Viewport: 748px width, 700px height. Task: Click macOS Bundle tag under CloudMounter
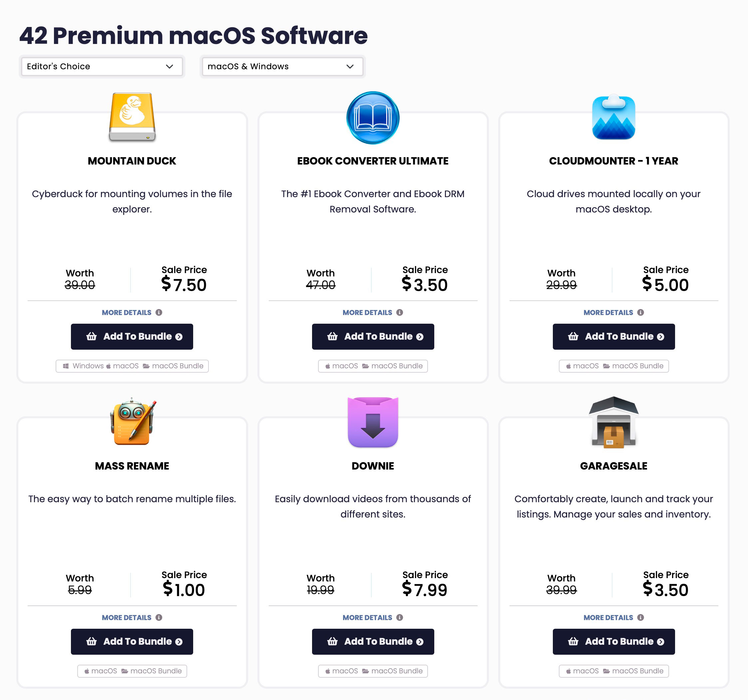[633, 366]
